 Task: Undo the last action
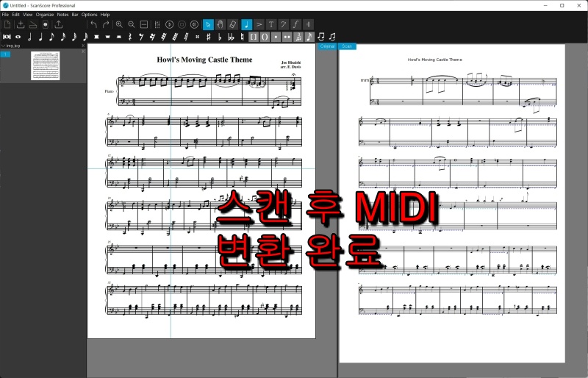tap(94, 25)
